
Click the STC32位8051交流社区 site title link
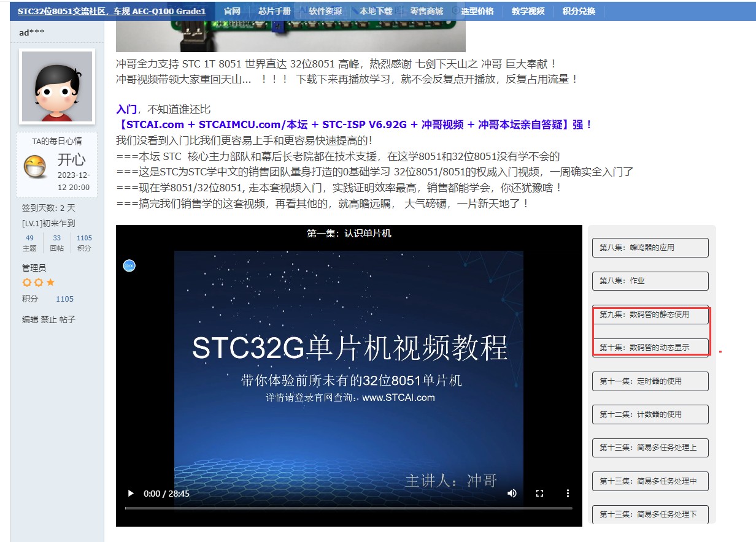[x=112, y=11]
